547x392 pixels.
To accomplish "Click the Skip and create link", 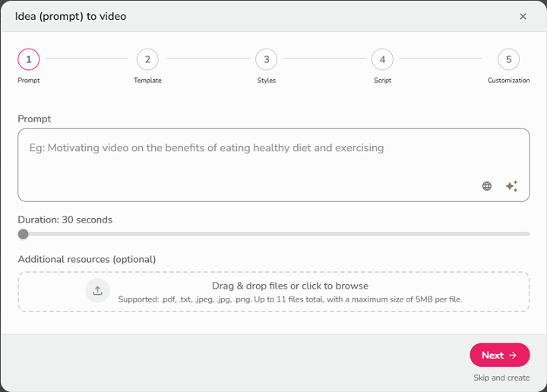I will tap(501, 378).
